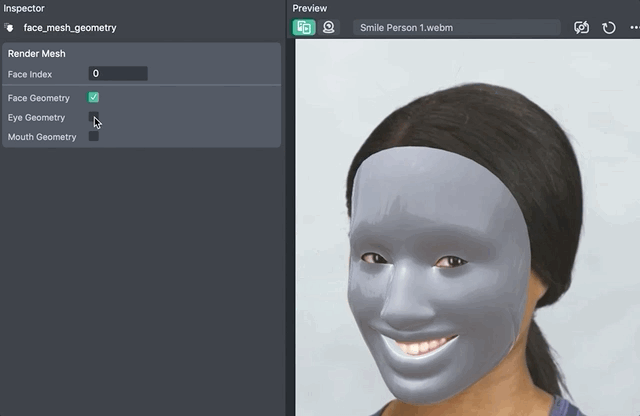Screen dimensions: 640x416
Task: Click the camera flip icon in Preview
Action: [581, 28]
